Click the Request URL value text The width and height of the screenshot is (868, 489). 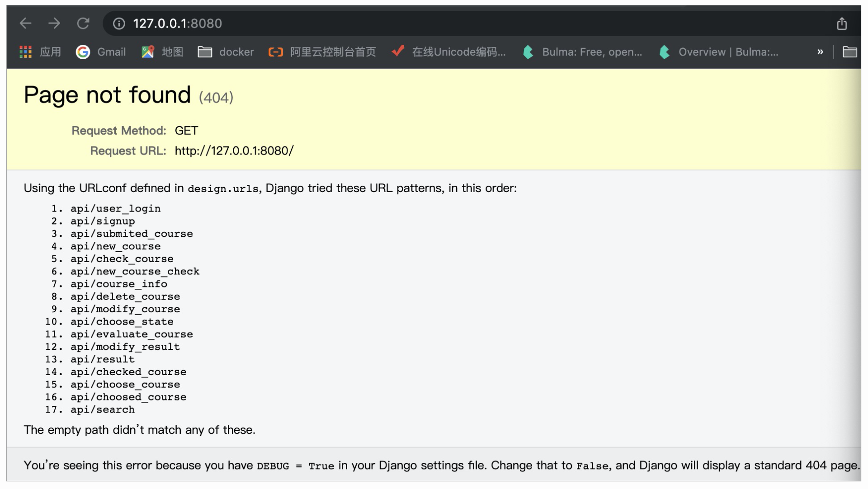(234, 151)
